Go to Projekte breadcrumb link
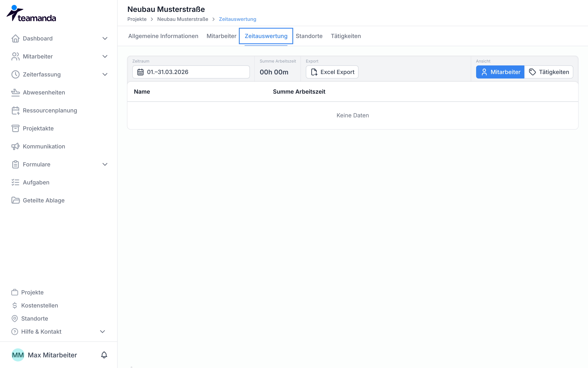The image size is (588, 368). coord(137,19)
